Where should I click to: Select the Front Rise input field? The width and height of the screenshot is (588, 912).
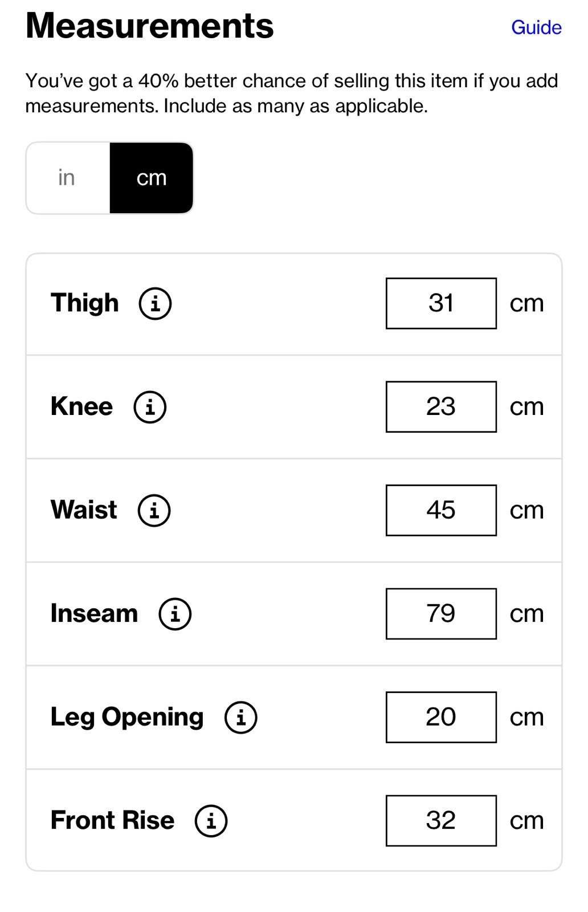point(441,821)
